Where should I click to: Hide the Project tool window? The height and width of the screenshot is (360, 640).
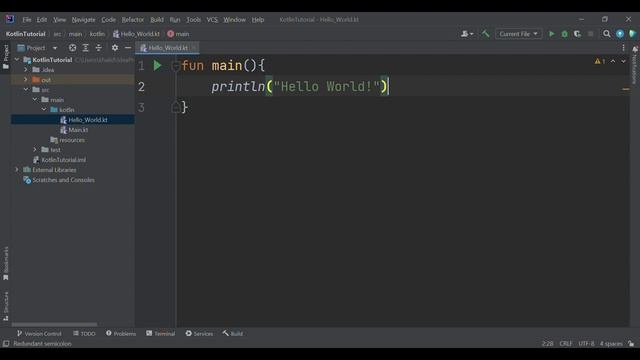(128, 48)
